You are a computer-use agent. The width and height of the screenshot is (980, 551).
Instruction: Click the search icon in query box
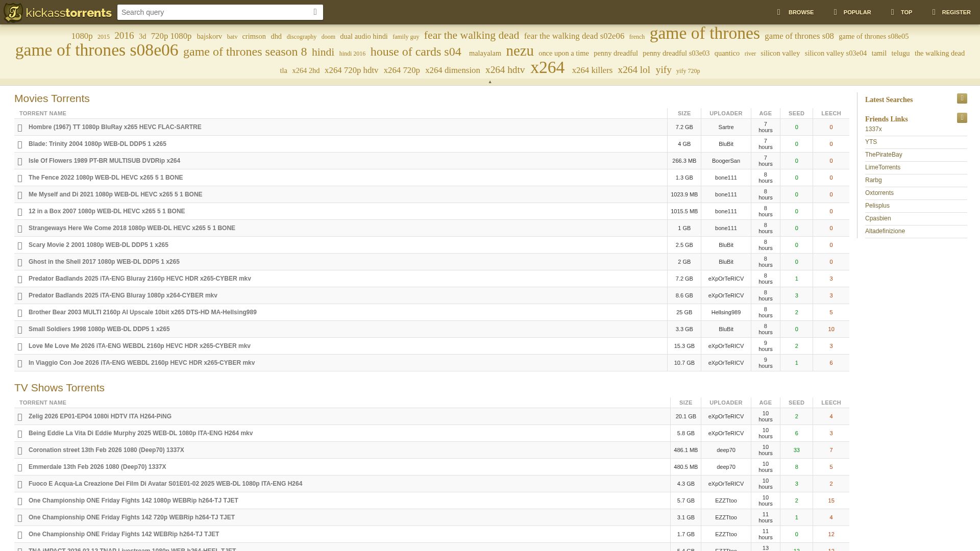[x=315, y=12]
